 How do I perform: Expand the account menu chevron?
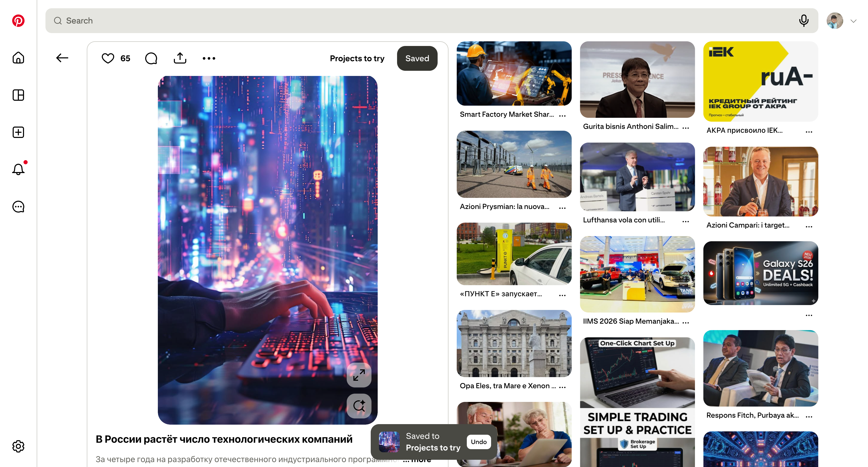pos(853,21)
